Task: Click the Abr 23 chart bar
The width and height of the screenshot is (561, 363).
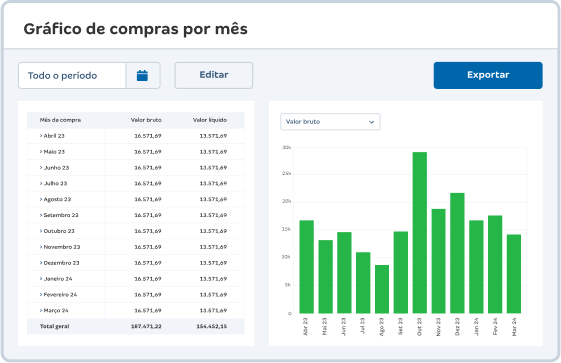Action: [x=306, y=267]
